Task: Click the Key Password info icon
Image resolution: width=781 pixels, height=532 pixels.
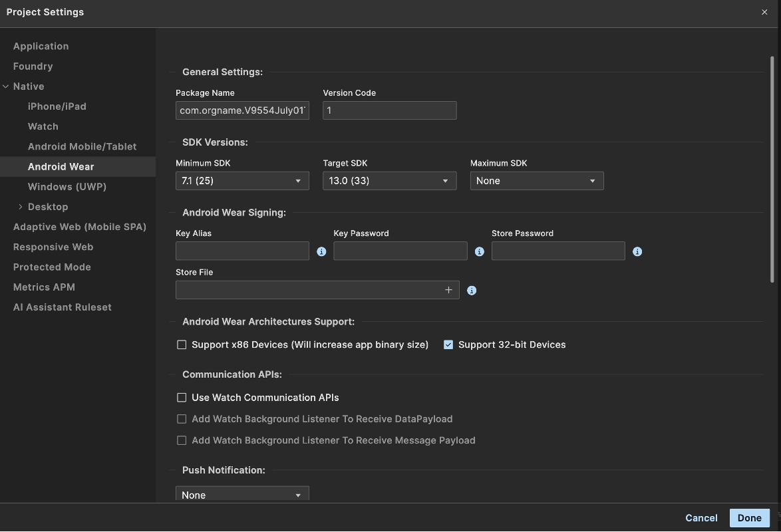Action: 480,252
